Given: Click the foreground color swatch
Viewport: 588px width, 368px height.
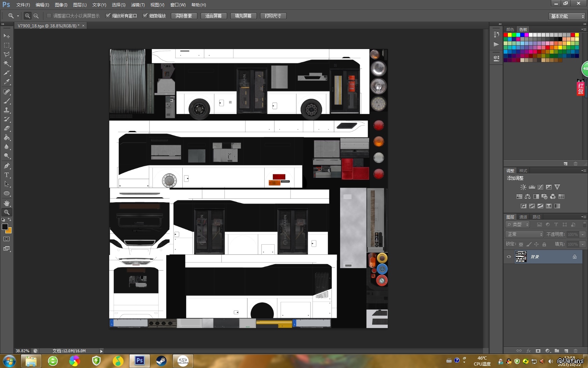Looking at the screenshot, I should pos(5,227).
